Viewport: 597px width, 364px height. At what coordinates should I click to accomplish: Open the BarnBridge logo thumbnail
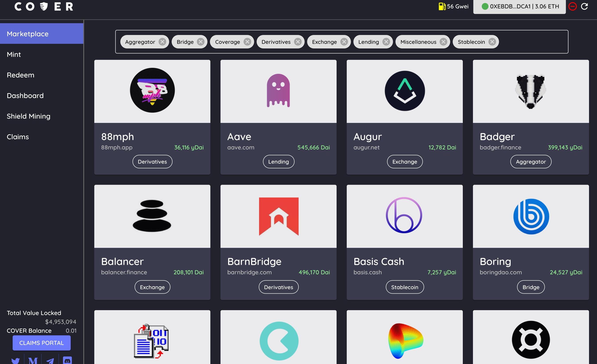(278, 216)
